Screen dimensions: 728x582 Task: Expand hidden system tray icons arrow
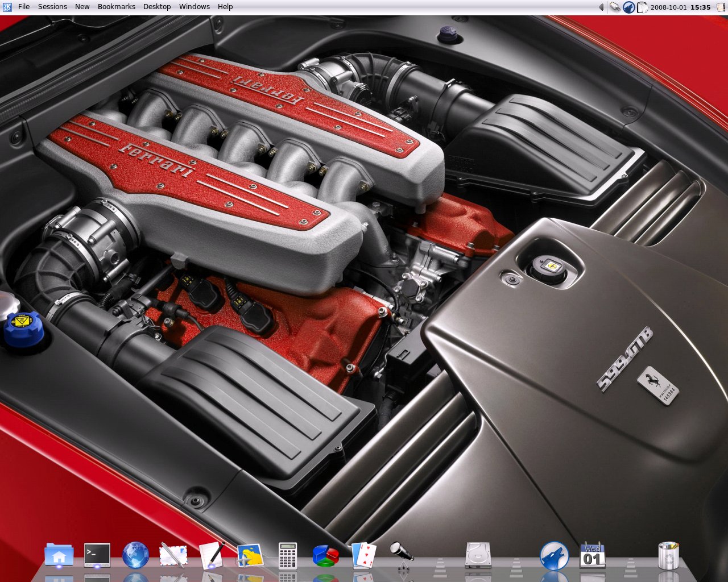coord(601,7)
